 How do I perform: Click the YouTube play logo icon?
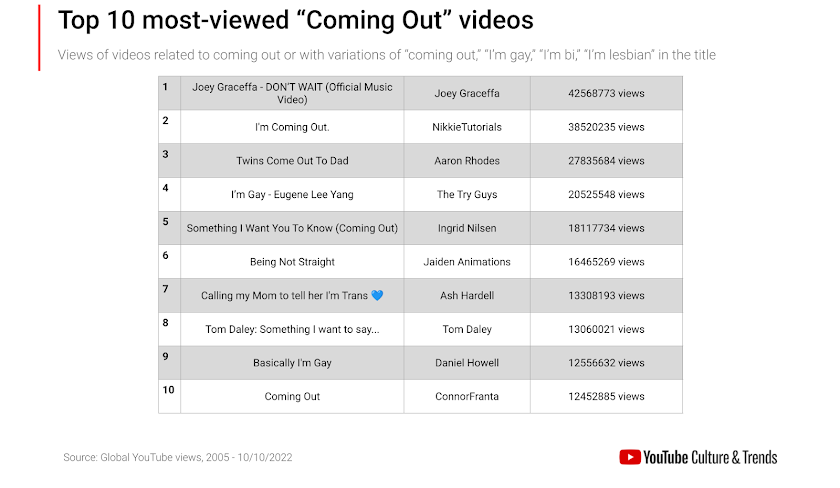click(x=630, y=457)
